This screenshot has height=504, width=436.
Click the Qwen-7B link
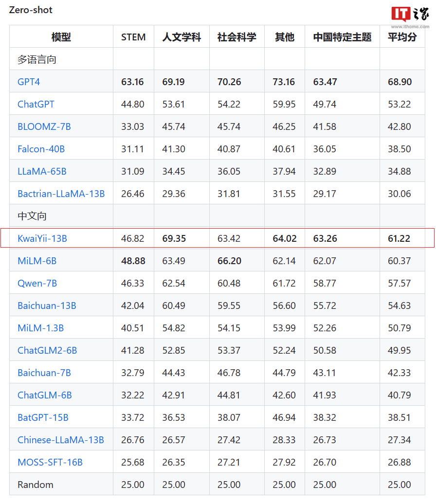(37, 283)
